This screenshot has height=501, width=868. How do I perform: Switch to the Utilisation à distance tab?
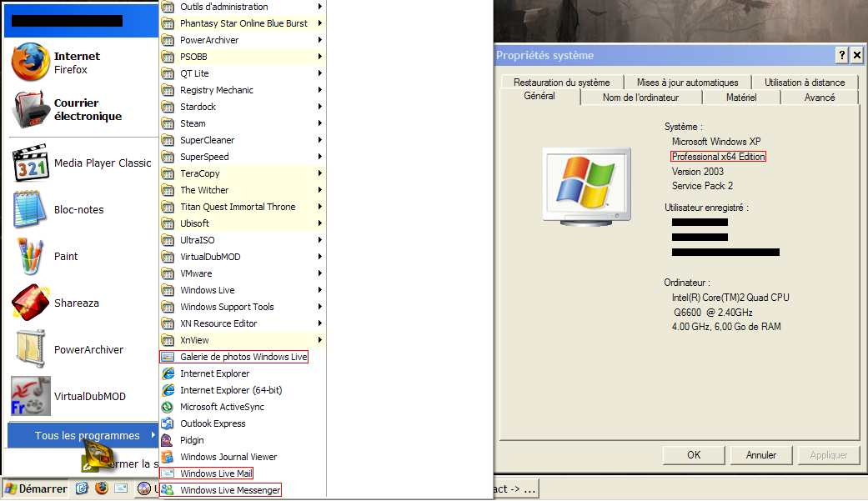click(x=805, y=82)
